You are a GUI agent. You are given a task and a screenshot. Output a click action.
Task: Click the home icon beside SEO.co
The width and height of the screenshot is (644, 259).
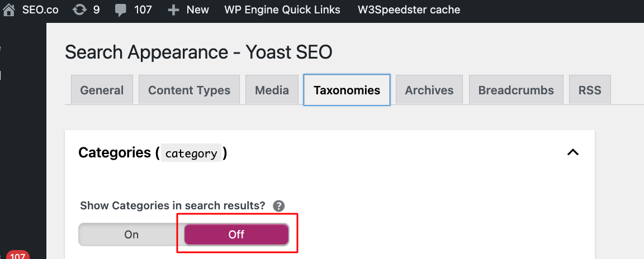click(x=9, y=10)
